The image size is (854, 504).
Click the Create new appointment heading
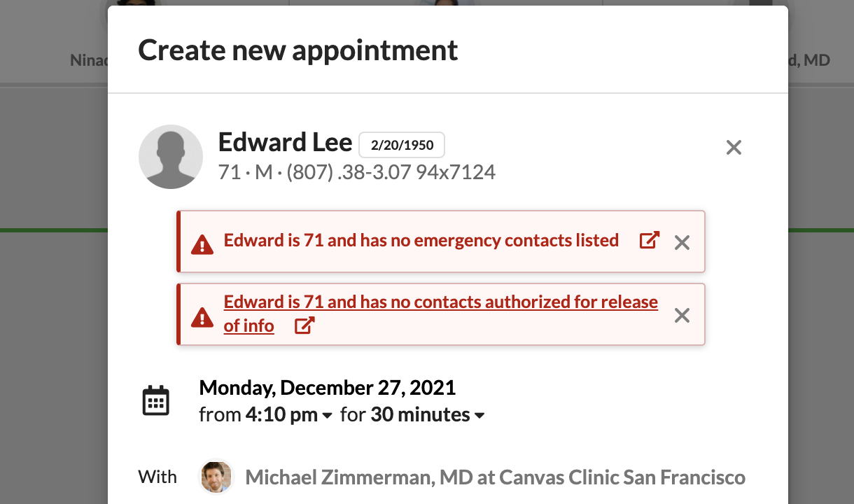[298, 50]
